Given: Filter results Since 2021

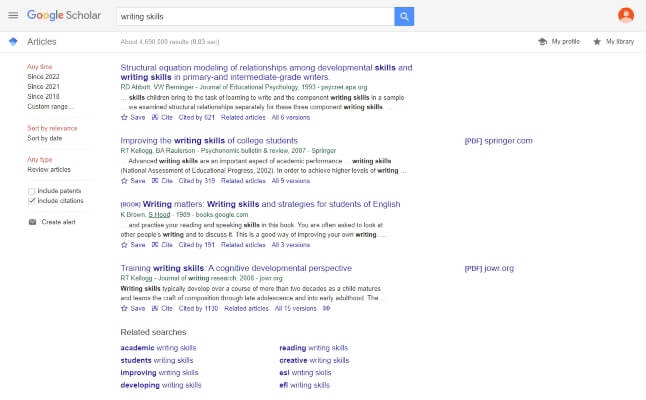Looking at the screenshot, I should [x=43, y=87].
